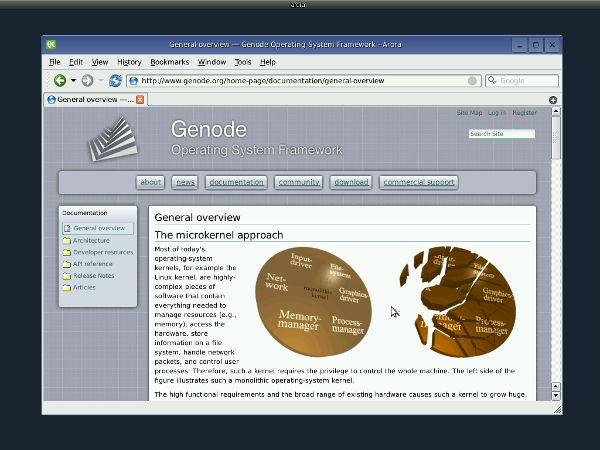Image resolution: width=600 pixels, height=450 pixels.
Task: Click the search magnifier icon in Google box
Action: [x=492, y=80]
